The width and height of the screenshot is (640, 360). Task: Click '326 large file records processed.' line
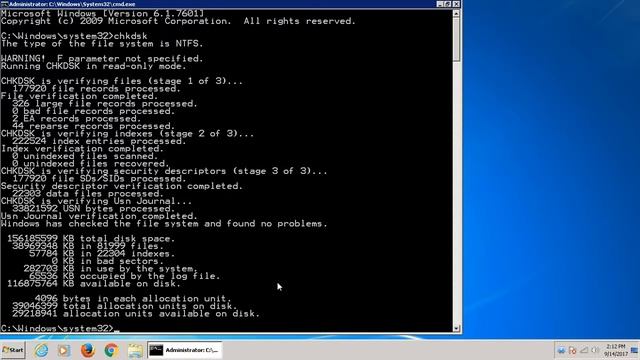[105, 104]
